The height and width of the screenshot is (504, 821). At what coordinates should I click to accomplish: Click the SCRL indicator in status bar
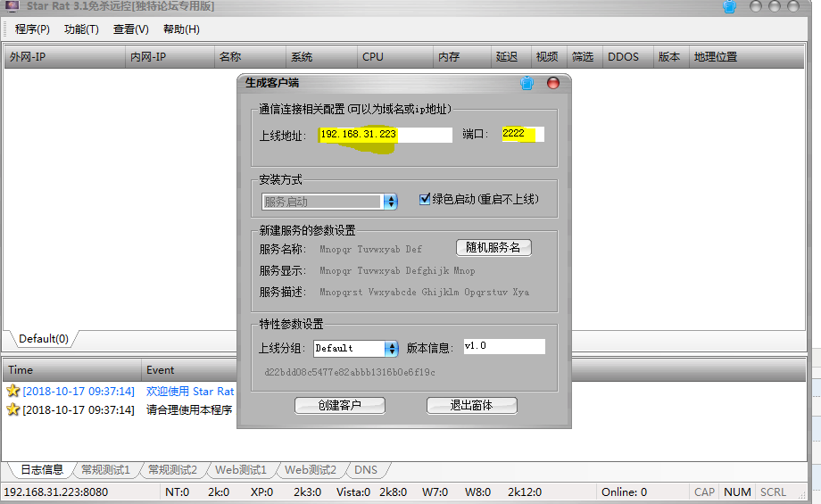pos(774,492)
